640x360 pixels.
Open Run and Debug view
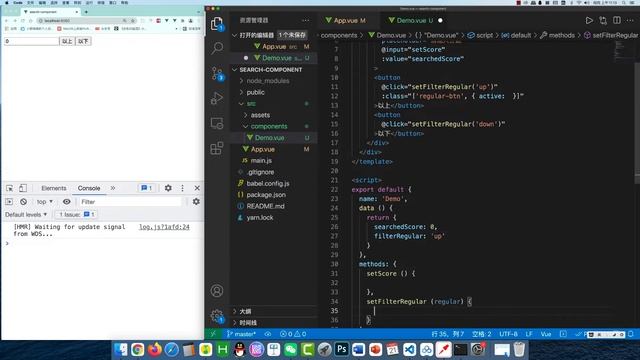217,98
